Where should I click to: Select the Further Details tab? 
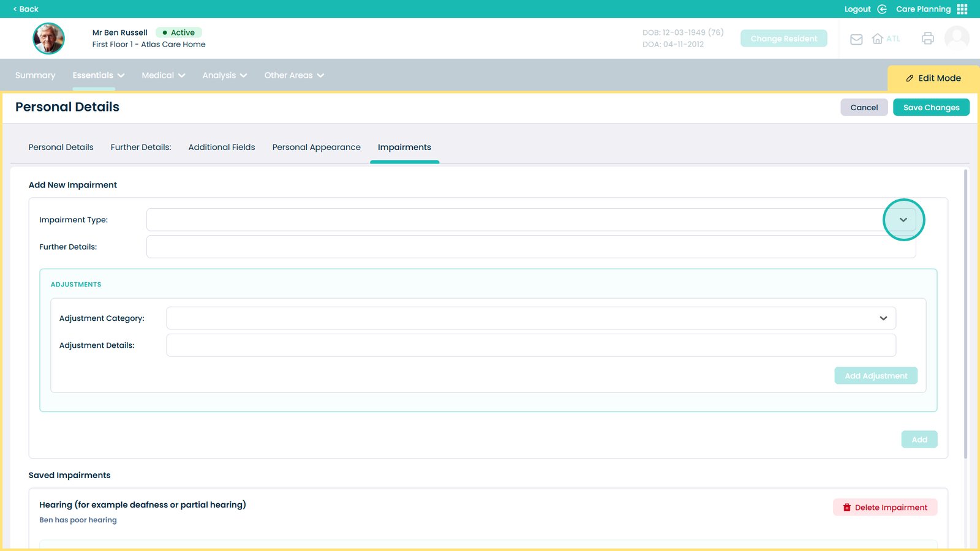pyautogui.click(x=141, y=148)
